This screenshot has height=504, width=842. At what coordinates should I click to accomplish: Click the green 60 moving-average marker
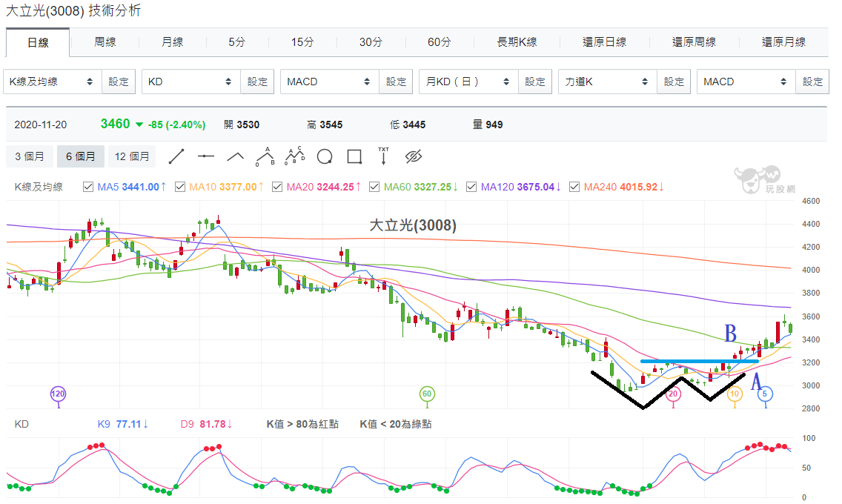pos(427,394)
